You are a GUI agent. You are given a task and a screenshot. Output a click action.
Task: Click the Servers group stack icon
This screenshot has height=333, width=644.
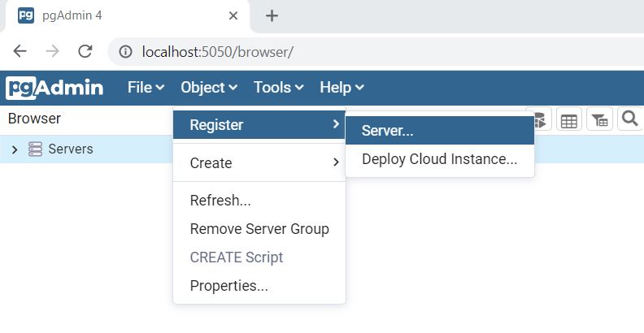pyautogui.click(x=35, y=149)
